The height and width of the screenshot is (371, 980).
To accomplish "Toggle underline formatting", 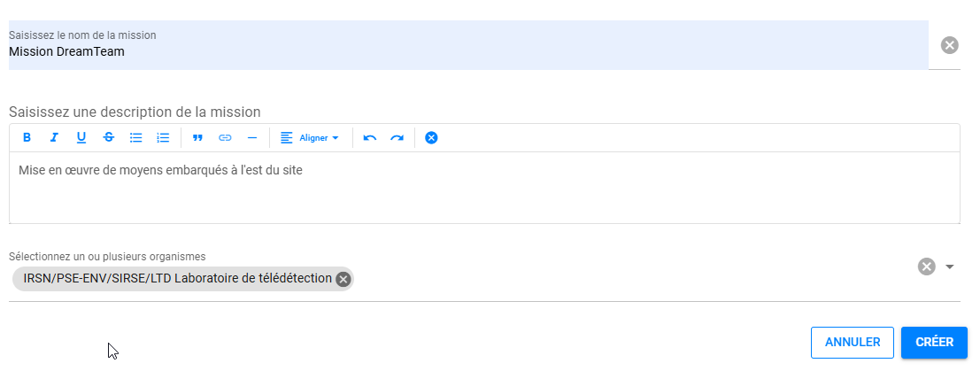I will coord(81,137).
